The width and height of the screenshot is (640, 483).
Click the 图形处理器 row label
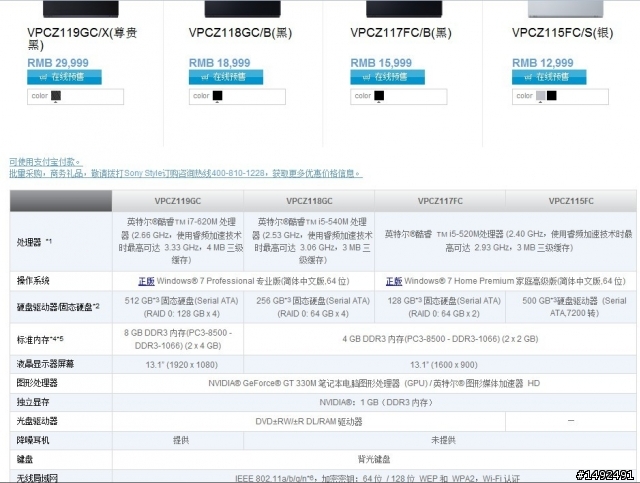pos(37,383)
